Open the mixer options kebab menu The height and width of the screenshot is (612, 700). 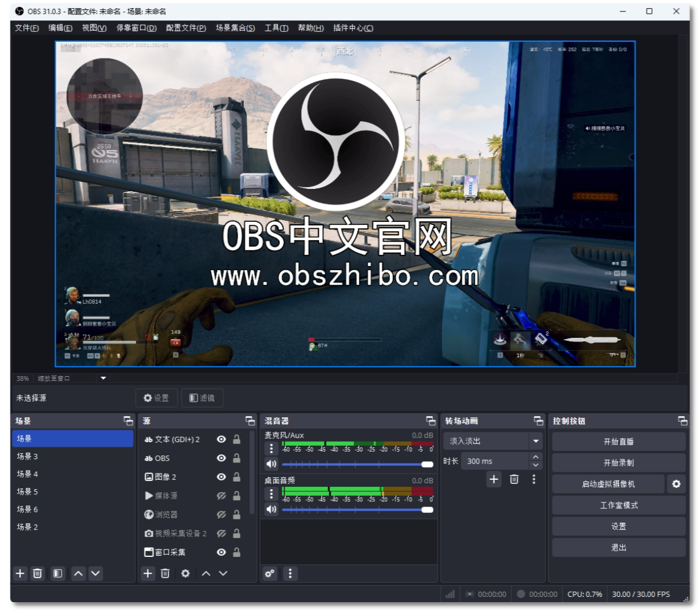(x=289, y=573)
